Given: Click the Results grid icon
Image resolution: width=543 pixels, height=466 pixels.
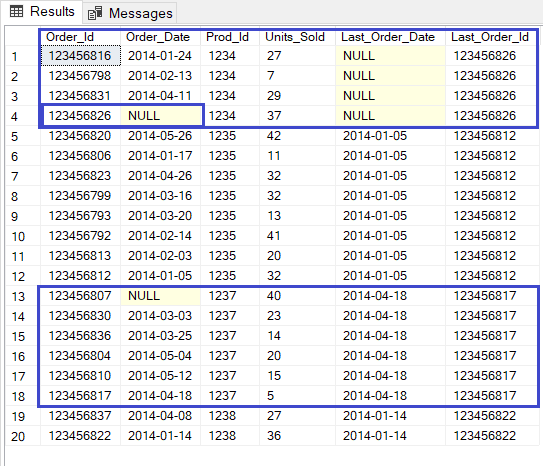Looking at the screenshot, I should coord(16,11).
